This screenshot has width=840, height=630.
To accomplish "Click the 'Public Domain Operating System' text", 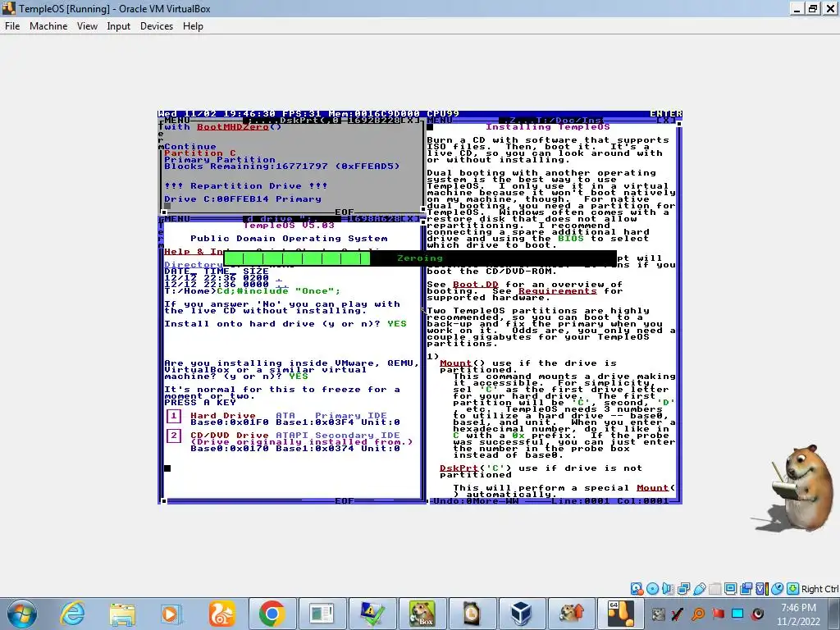I will 289,239.
